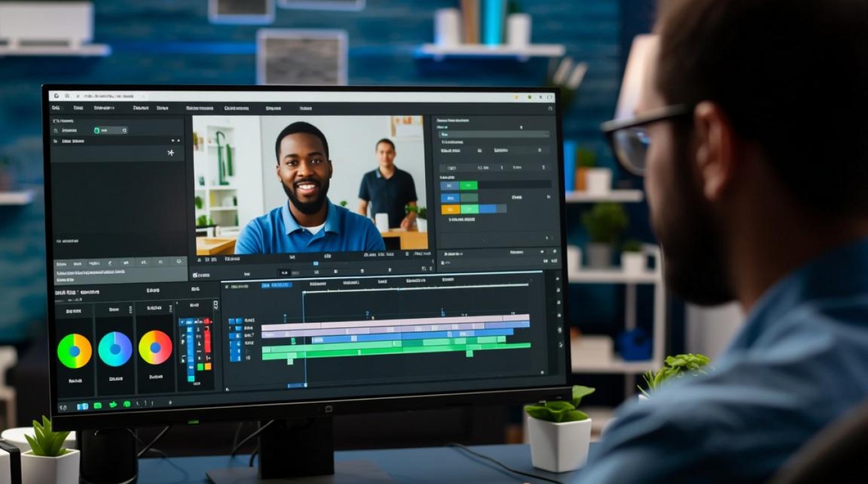868x484 pixels.
Task: Click the small green square mixer button
Action: 200,367
